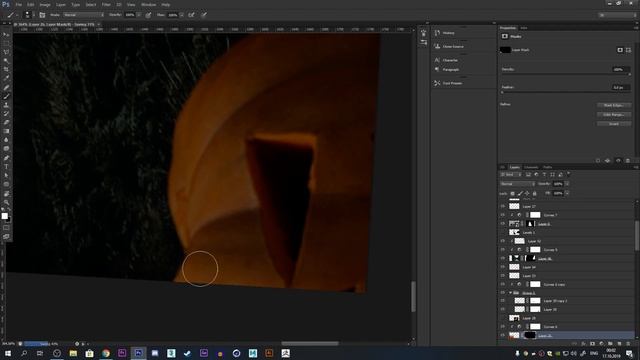Image resolution: width=640 pixels, height=360 pixels.
Task: Select the Clone Stamp tool
Action: [6, 105]
